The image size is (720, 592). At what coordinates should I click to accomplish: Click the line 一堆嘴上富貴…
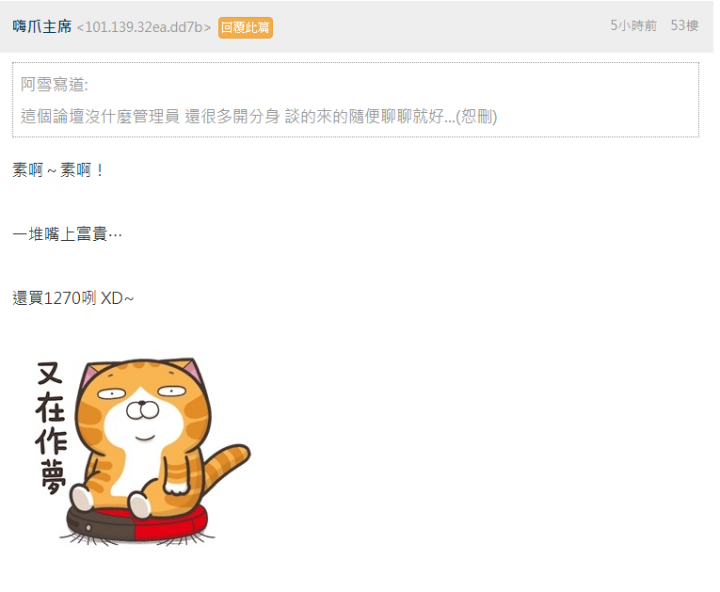point(67,234)
